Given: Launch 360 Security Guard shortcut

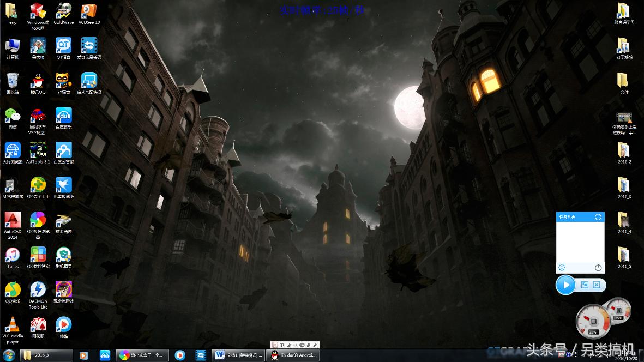Looking at the screenshot, I should click(x=38, y=185).
